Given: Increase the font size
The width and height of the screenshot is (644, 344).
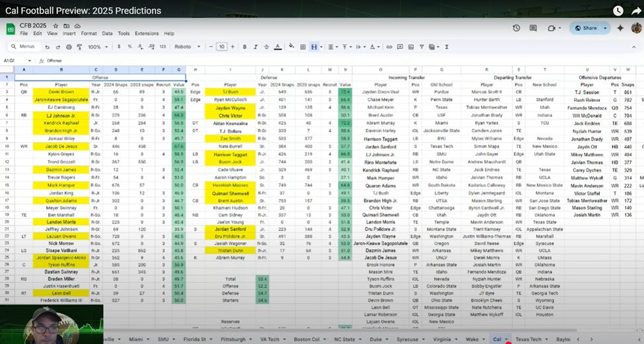Looking at the screenshot, I should coord(233,47).
